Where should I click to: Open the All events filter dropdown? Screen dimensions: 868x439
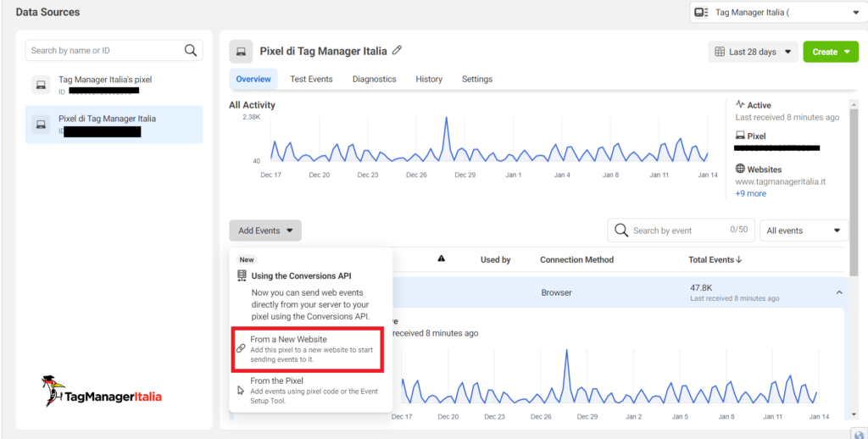804,231
